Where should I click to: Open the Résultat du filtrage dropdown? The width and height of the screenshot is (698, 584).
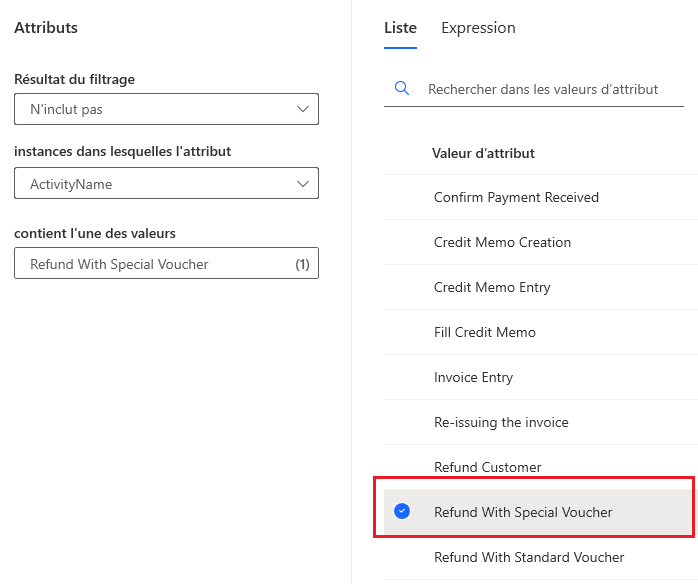(166, 109)
